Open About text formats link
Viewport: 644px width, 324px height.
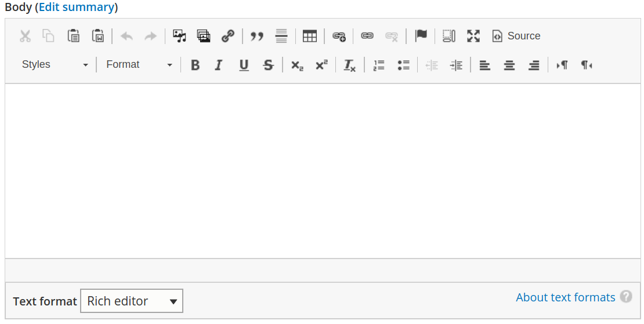click(565, 297)
